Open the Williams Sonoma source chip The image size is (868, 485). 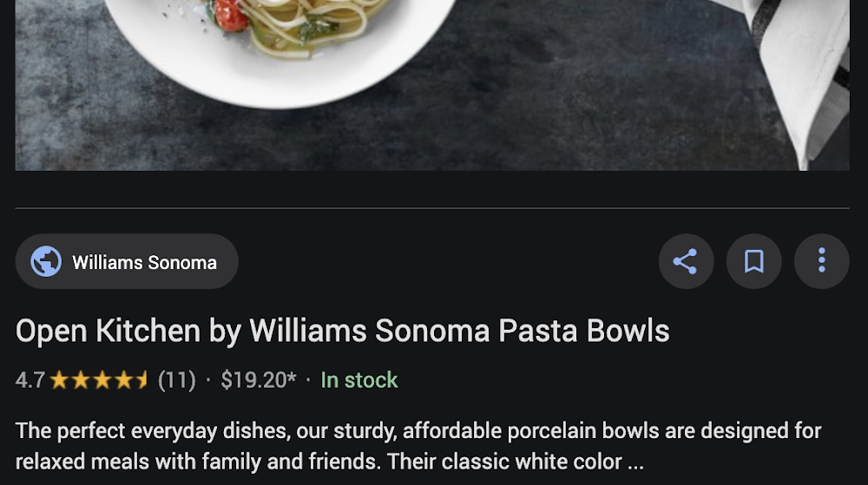127,261
